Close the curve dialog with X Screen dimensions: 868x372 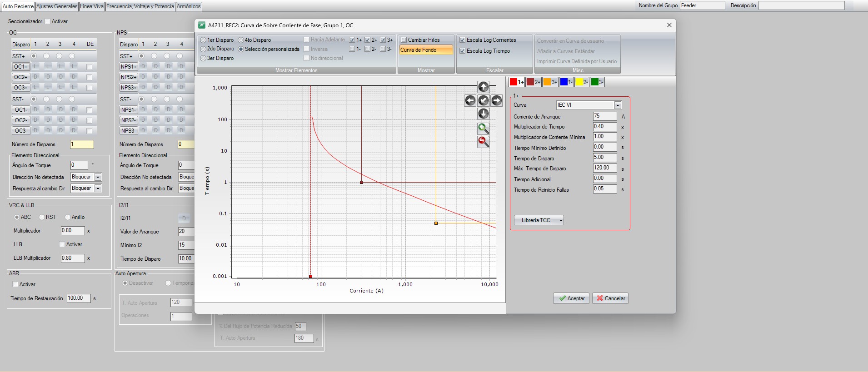coord(669,25)
